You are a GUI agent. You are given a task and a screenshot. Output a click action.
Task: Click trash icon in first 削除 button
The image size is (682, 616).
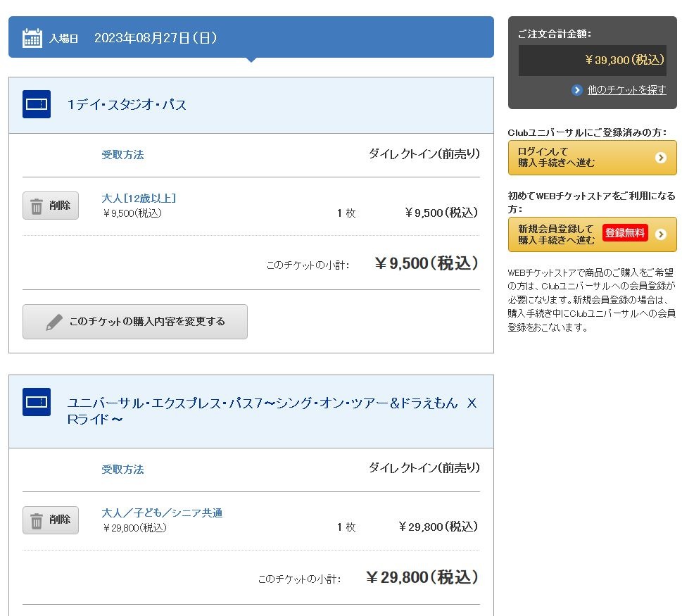click(x=37, y=206)
